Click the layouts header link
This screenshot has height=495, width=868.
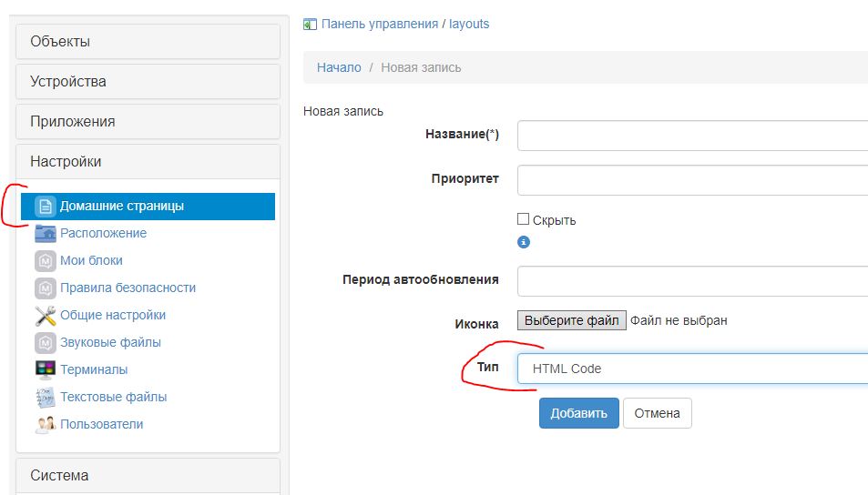click(469, 24)
